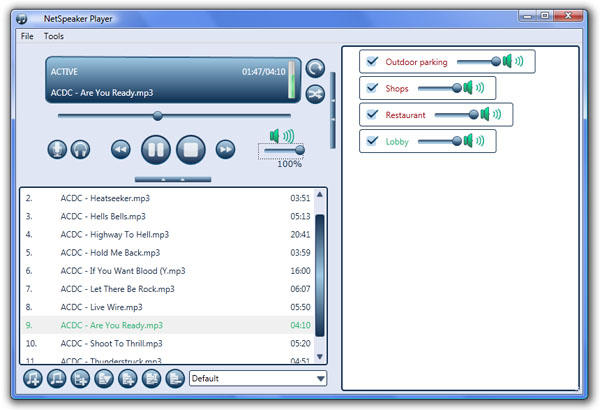600x410 pixels.
Task: Select the playing ACDC - Are You Ready.mp3 row
Action: click(x=168, y=325)
